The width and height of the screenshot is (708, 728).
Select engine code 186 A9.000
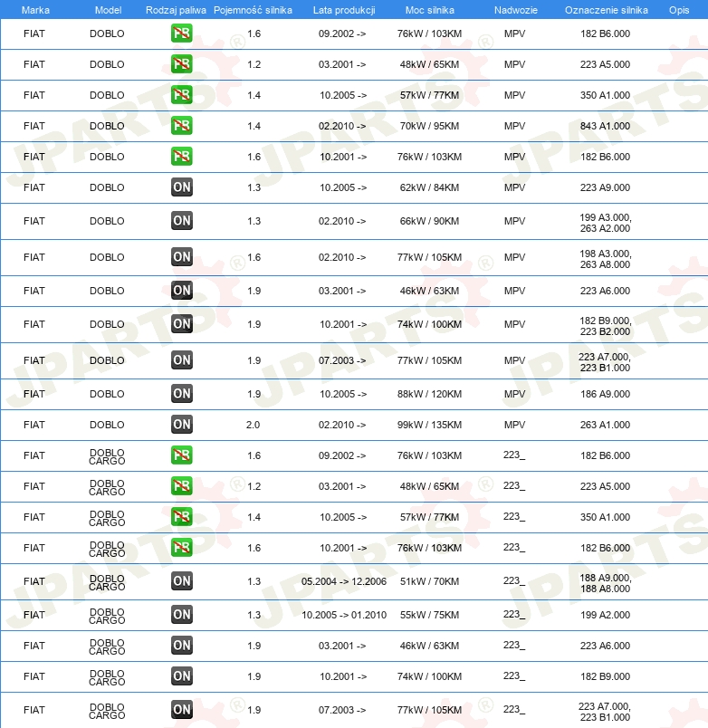click(606, 394)
